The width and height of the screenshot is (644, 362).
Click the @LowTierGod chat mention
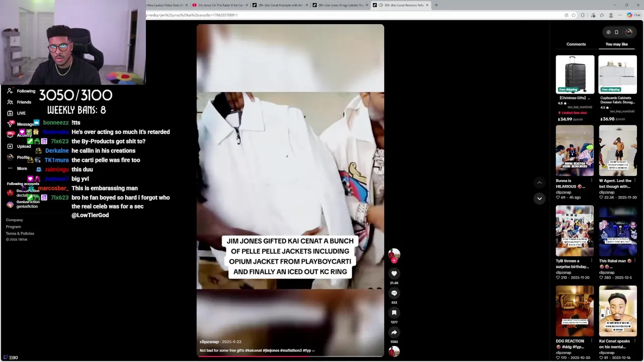[x=90, y=215]
